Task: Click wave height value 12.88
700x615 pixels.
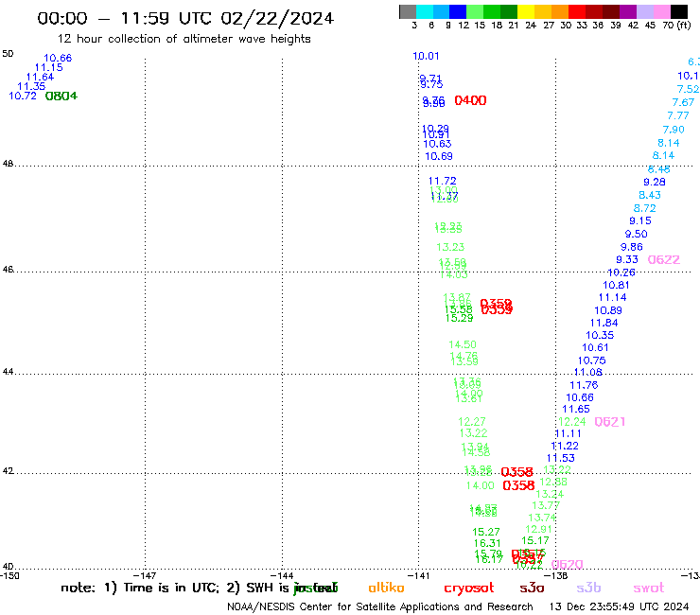Action: (553, 482)
